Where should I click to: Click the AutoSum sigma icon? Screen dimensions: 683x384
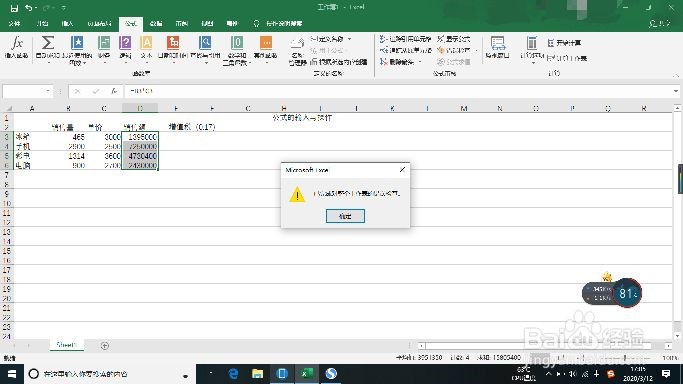tap(47, 44)
